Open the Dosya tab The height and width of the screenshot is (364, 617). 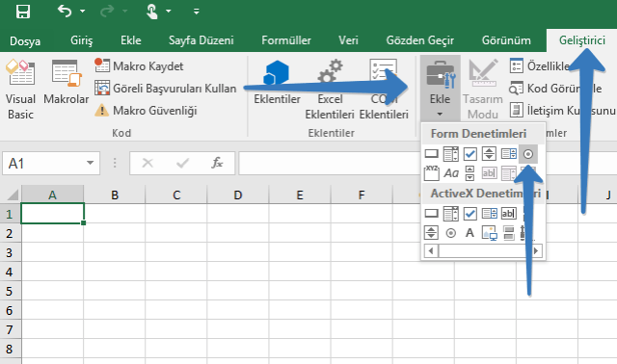pos(25,40)
